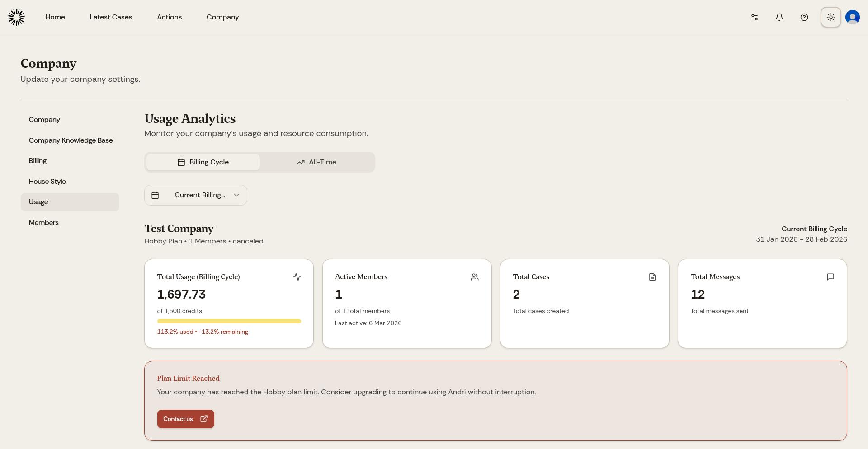
Task: Click the external link icon inside Contact us
Action: (203, 419)
